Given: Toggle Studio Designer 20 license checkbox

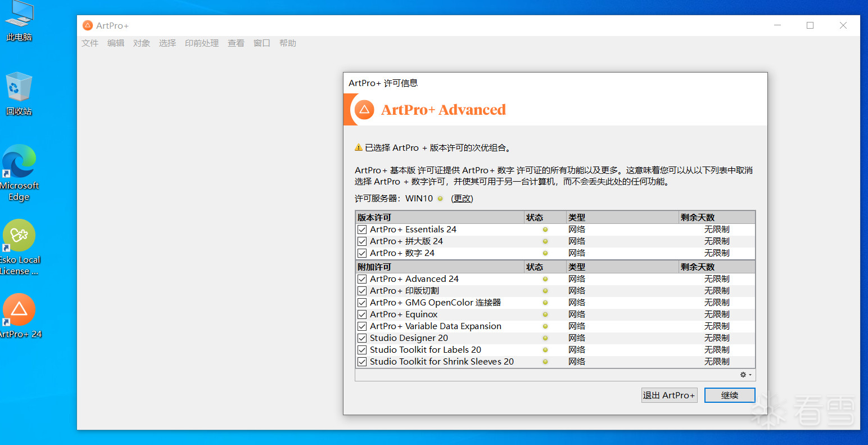Looking at the screenshot, I should (x=362, y=338).
